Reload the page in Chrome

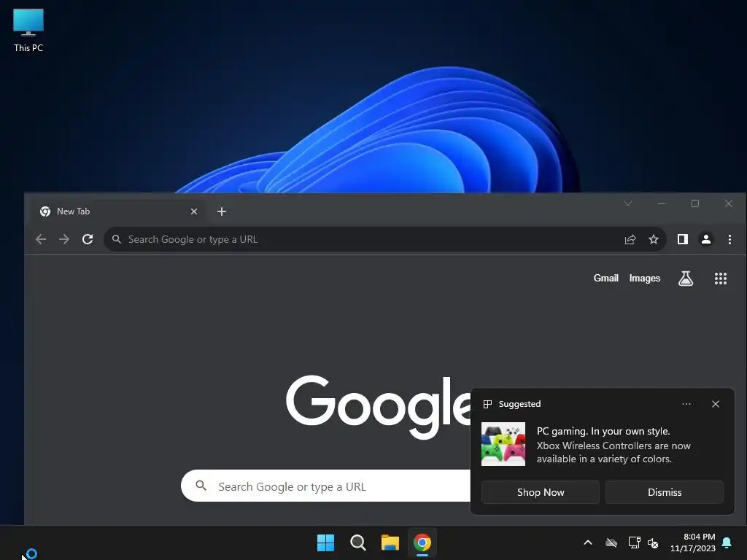(x=88, y=239)
